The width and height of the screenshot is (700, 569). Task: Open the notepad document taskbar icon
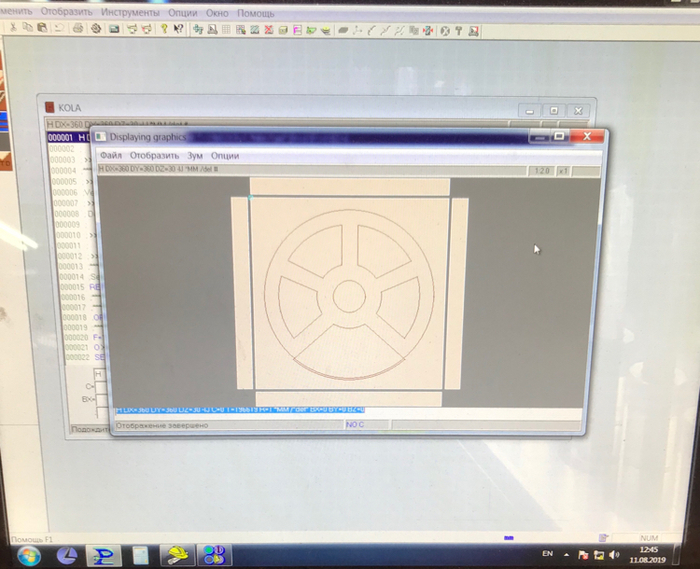(x=141, y=556)
